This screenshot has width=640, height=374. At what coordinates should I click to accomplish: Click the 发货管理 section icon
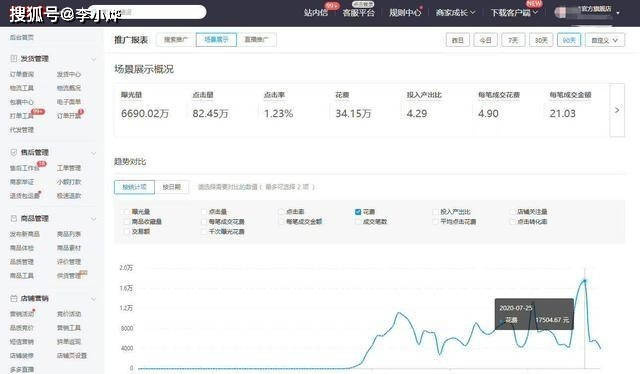click(13, 59)
